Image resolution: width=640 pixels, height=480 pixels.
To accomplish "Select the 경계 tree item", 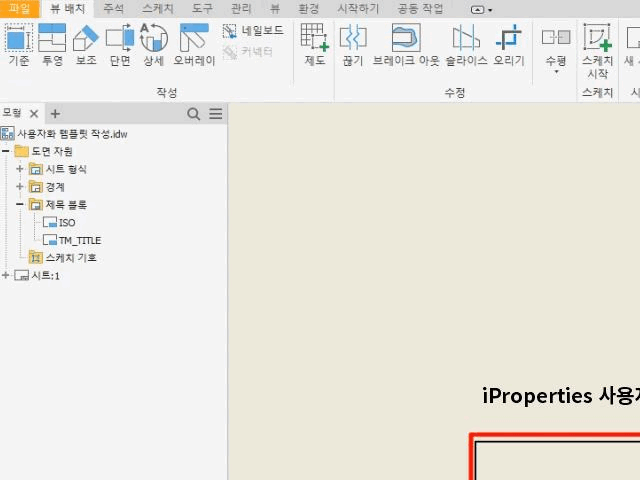I will pyautogui.click(x=55, y=187).
